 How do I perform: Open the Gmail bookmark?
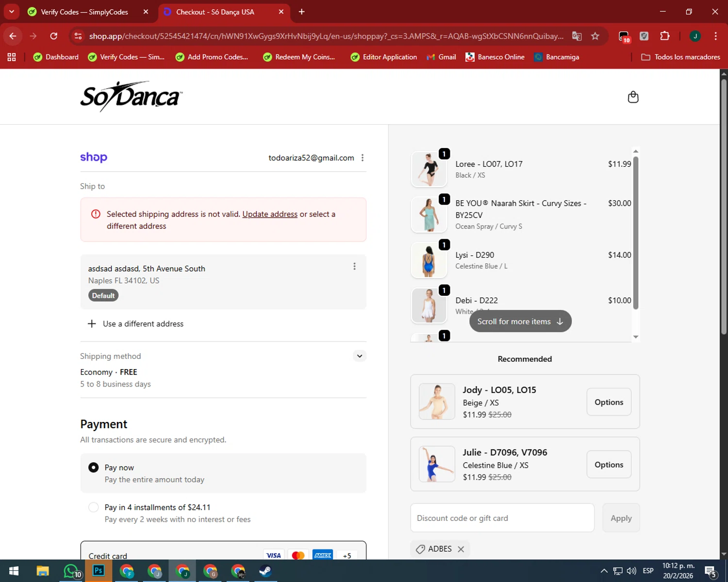coord(441,57)
